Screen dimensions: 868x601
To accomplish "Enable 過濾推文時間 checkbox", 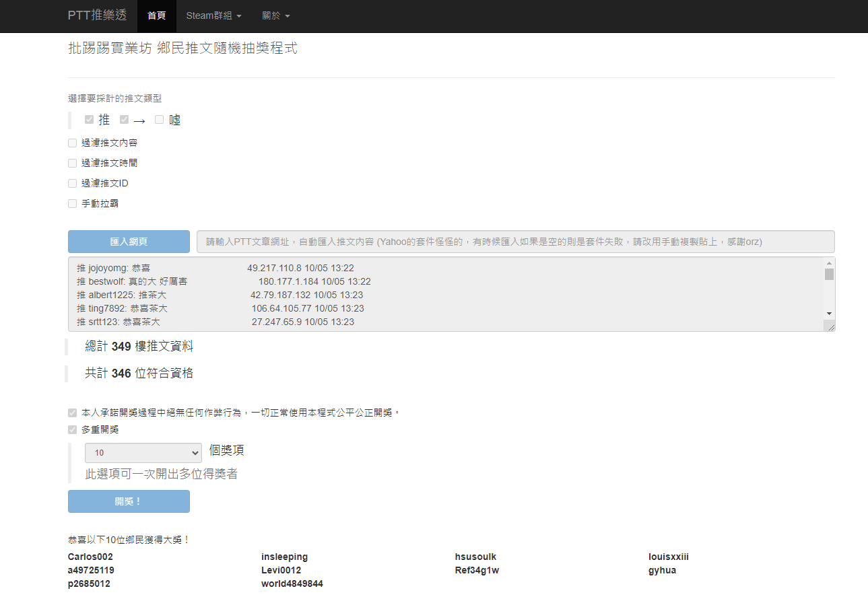I will click(x=72, y=163).
